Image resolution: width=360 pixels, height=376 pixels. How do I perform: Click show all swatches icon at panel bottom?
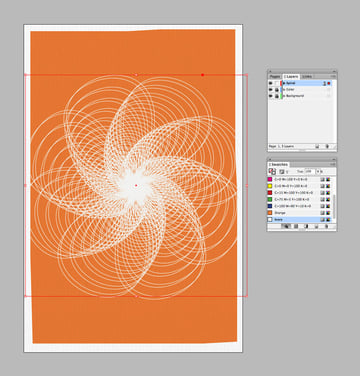(286, 226)
